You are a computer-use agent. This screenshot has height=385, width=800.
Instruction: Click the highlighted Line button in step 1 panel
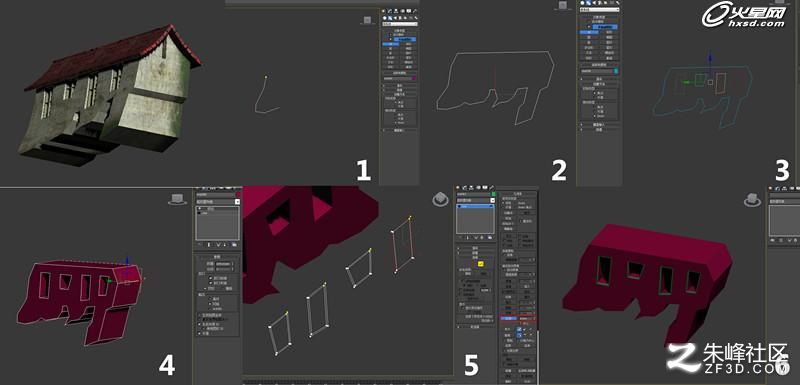tap(391, 44)
